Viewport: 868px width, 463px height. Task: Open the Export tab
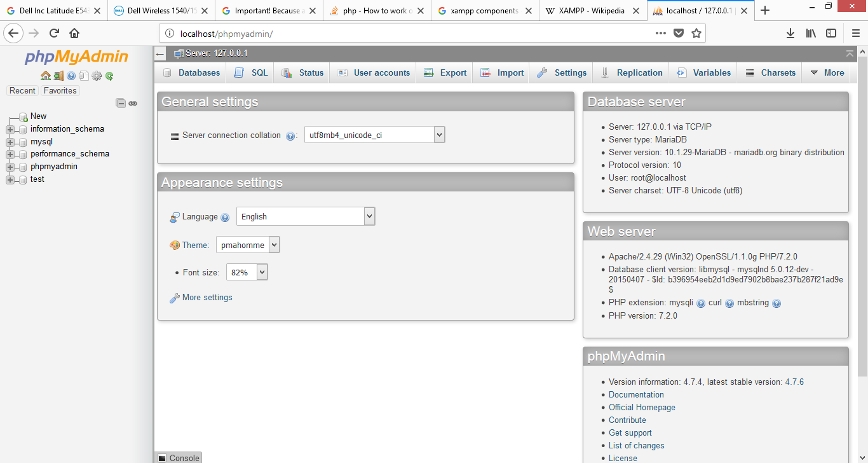pos(445,73)
